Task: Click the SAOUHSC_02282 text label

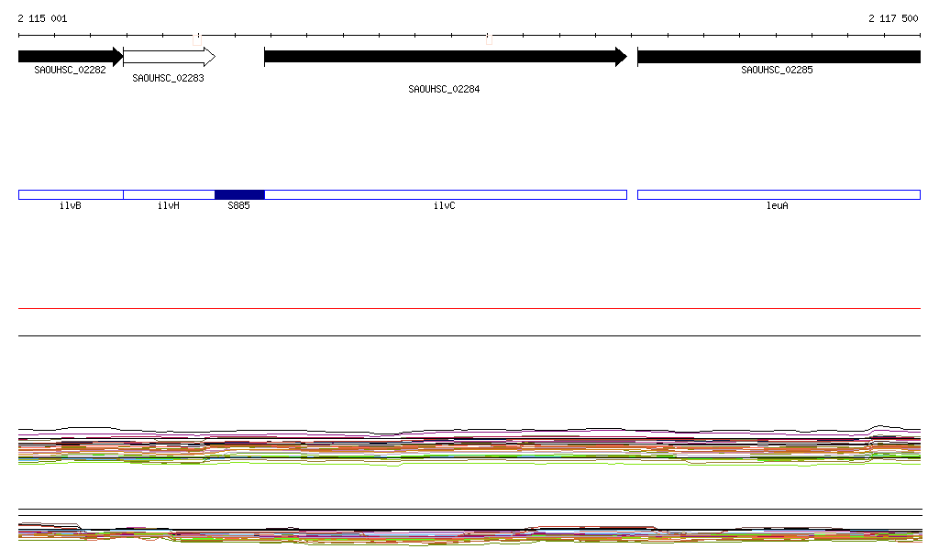Action: click(x=70, y=70)
